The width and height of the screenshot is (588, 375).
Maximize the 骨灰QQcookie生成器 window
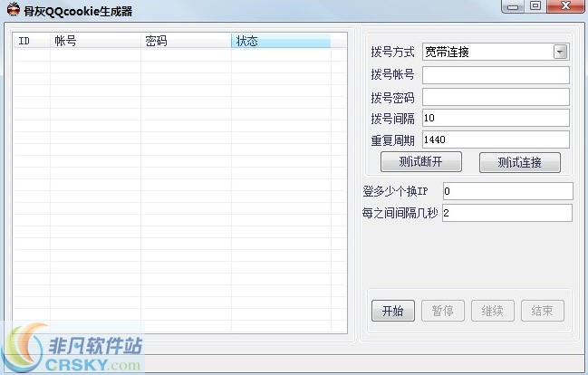pyautogui.click(x=535, y=6)
